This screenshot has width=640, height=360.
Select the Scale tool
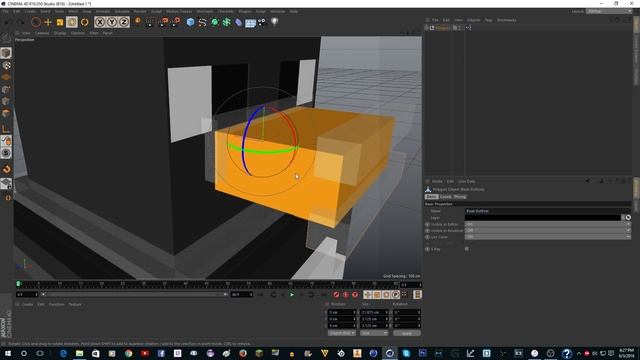tap(60, 22)
